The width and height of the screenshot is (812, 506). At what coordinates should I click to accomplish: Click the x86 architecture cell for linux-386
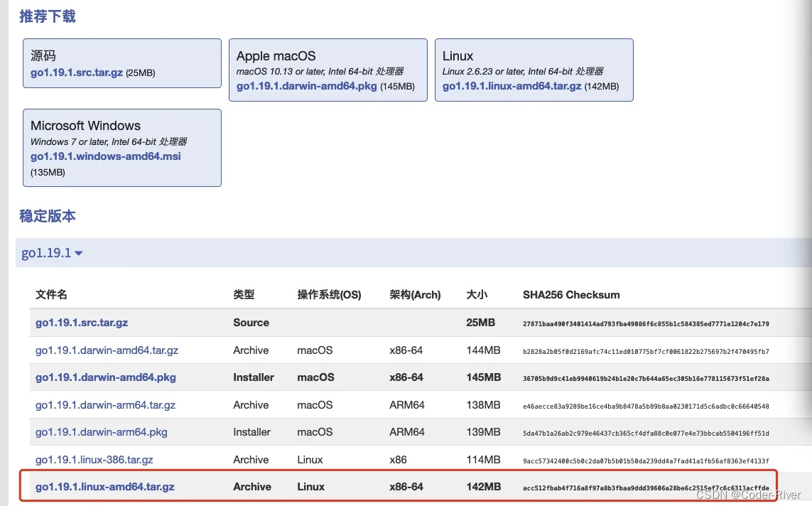click(399, 459)
